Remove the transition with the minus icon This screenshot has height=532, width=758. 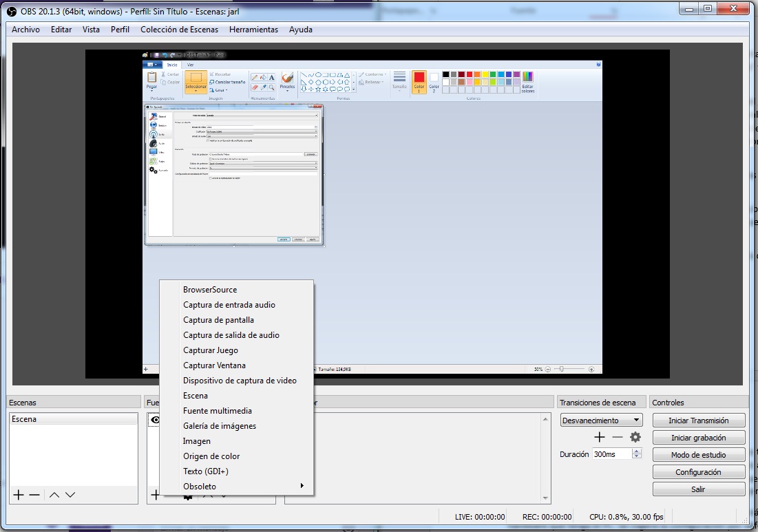618,437
